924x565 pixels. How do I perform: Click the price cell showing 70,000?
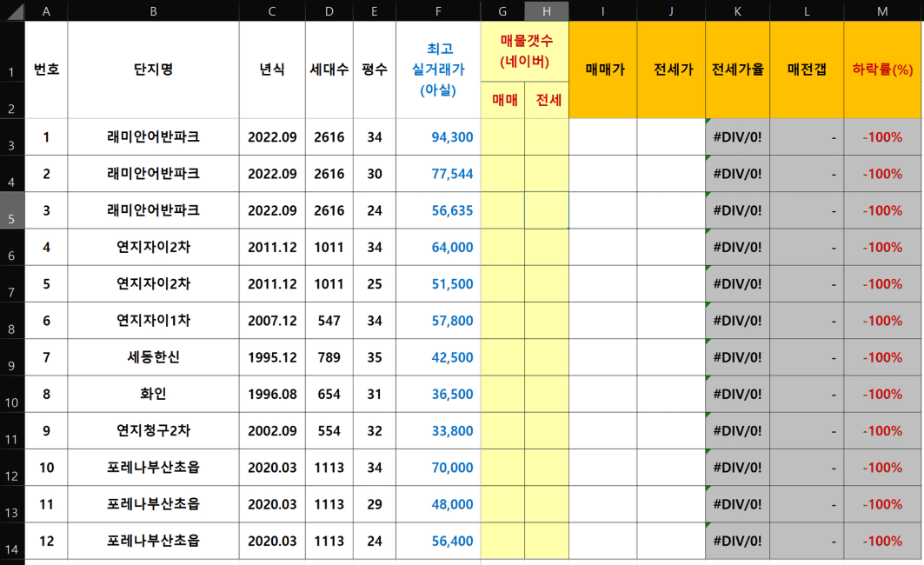point(438,468)
